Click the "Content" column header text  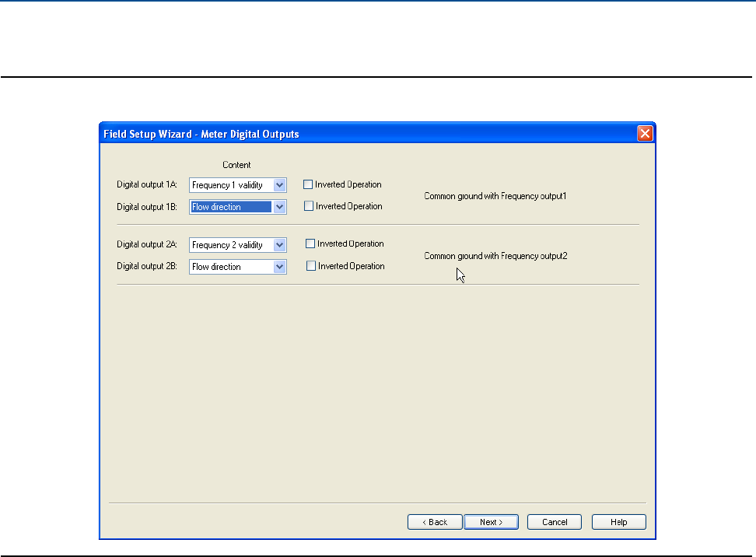pyautogui.click(x=236, y=165)
